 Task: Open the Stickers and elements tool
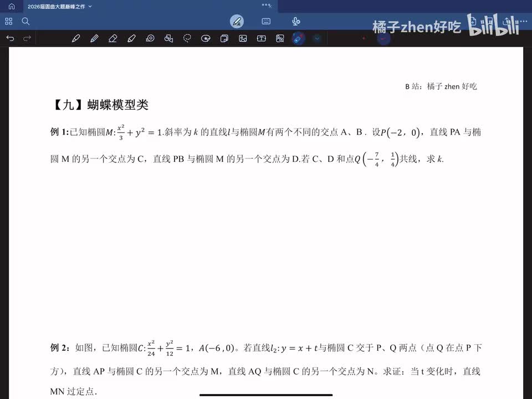click(x=206, y=38)
